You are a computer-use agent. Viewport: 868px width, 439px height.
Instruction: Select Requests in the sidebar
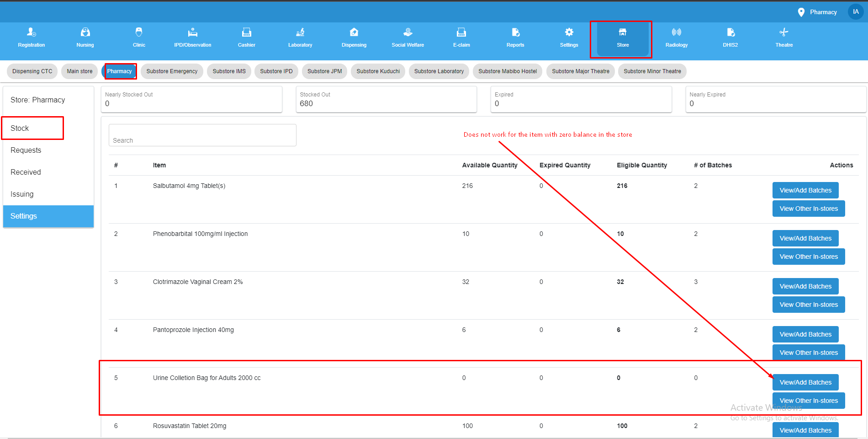[26, 150]
